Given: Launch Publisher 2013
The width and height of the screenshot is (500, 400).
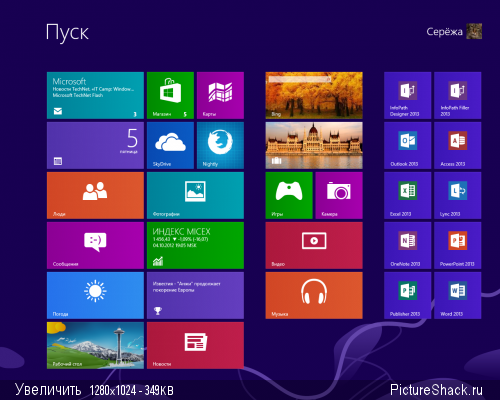Looking at the screenshot, I should [408, 295].
